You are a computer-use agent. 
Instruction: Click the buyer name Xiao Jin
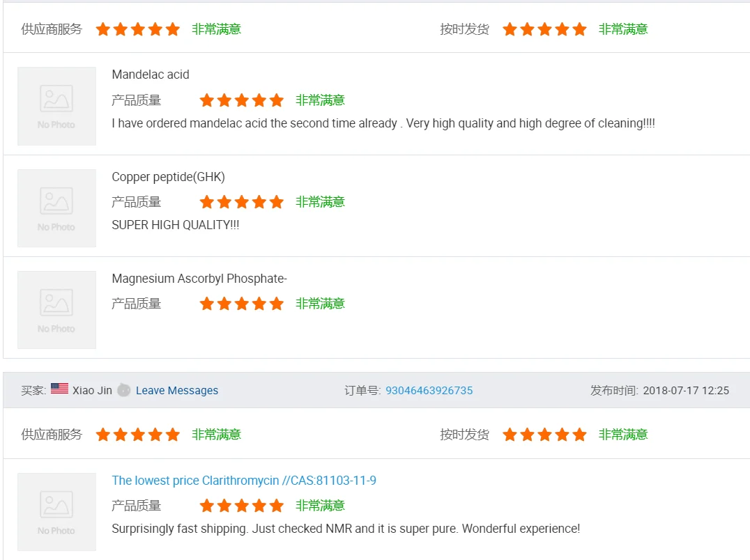[92, 391]
